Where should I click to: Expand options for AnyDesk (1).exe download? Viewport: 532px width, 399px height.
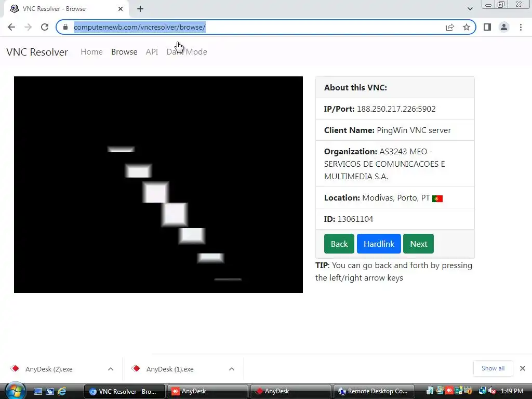(x=232, y=369)
